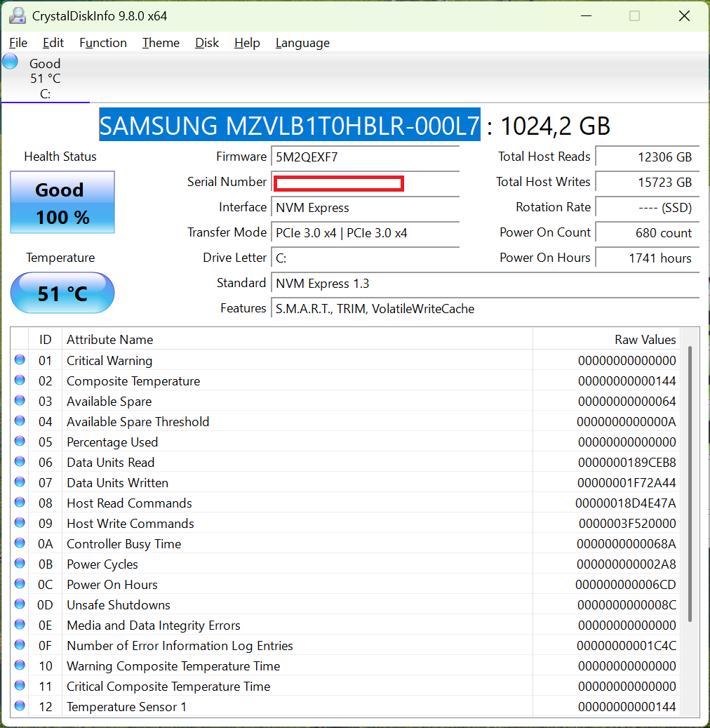Click the status orb for Temperature Sensor 1
Screen dimensions: 710x728
tap(20, 706)
